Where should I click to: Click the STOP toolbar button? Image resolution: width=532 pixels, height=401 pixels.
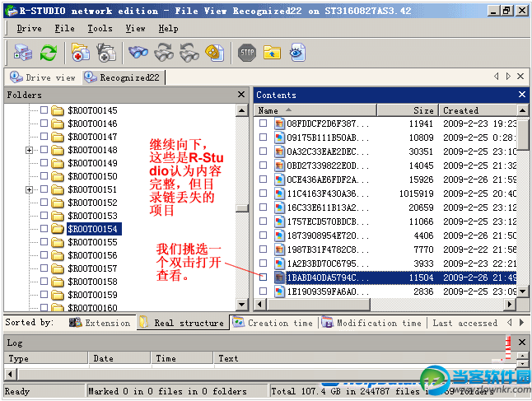point(247,53)
